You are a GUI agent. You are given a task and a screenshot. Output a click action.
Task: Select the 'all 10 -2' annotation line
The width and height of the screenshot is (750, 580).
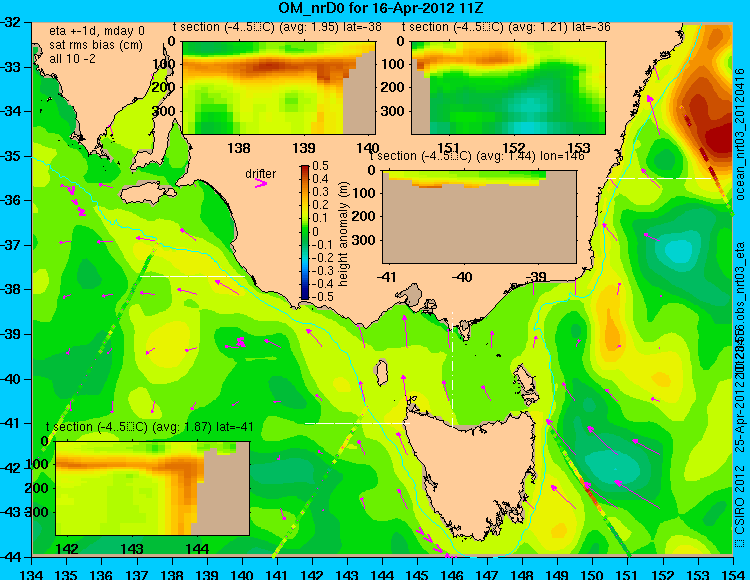pos(72,59)
